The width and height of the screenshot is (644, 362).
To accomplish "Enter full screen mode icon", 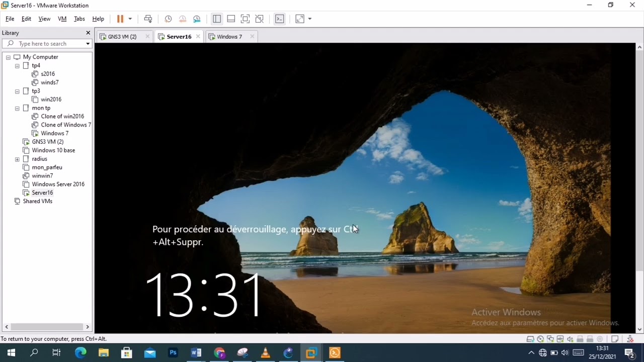I will (245, 19).
